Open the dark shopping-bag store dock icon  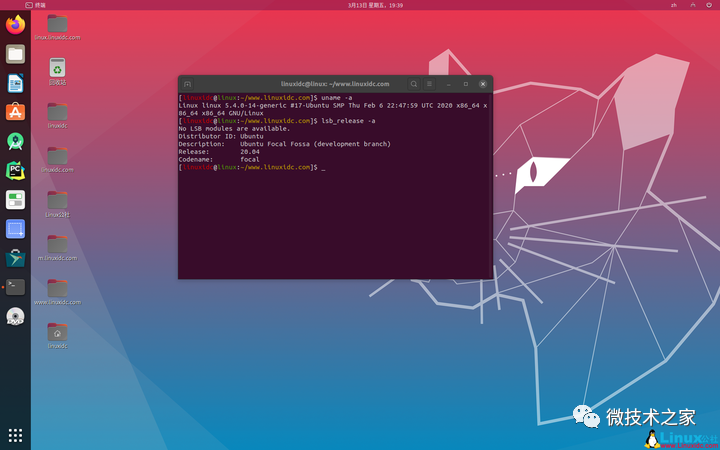tap(16, 258)
